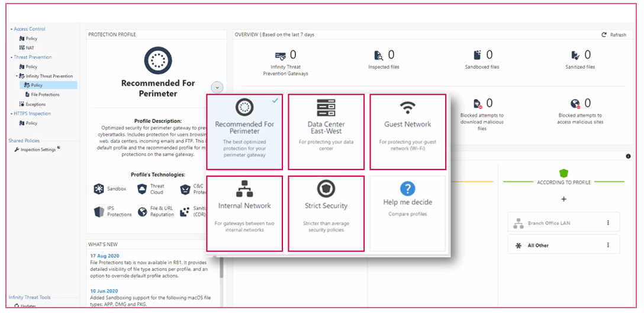644x313 pixels.
Task: Collapse the HTTPS Inspection tree section
Action: click(x=11, y=114)
